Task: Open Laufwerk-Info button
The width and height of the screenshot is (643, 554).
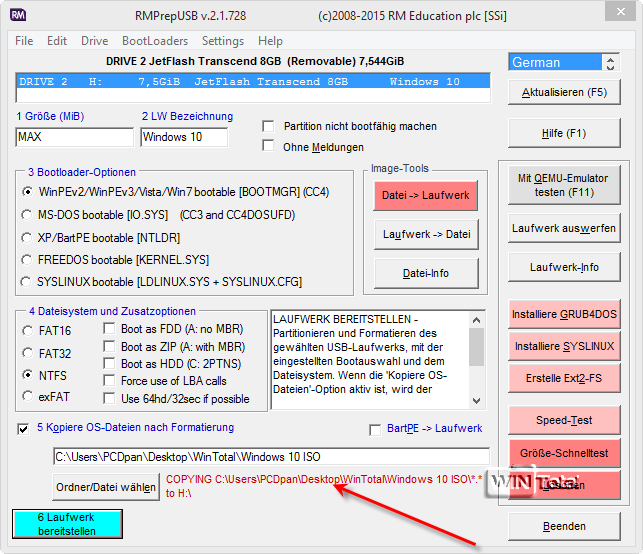Action: tap(564, 267)
